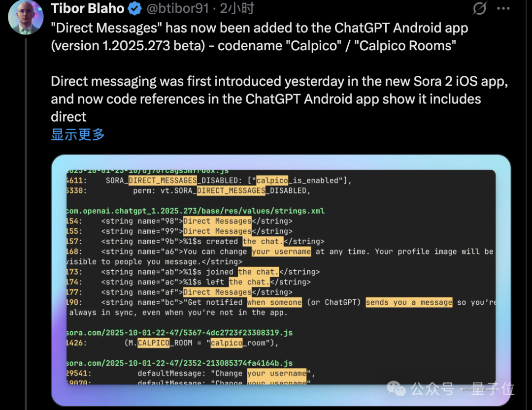The image size is (532, 410).
Task: Click line 157 created the chat string
Action: [196, 242]
